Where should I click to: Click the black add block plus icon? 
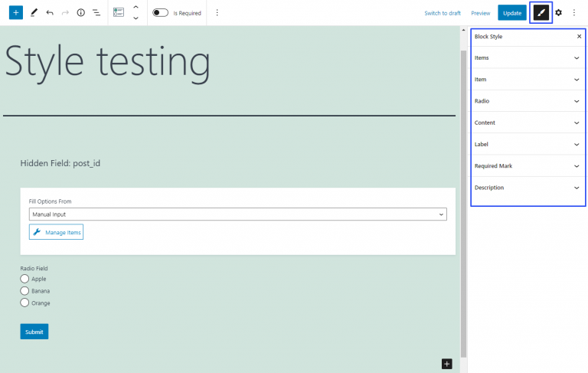[x=447, y=364]
